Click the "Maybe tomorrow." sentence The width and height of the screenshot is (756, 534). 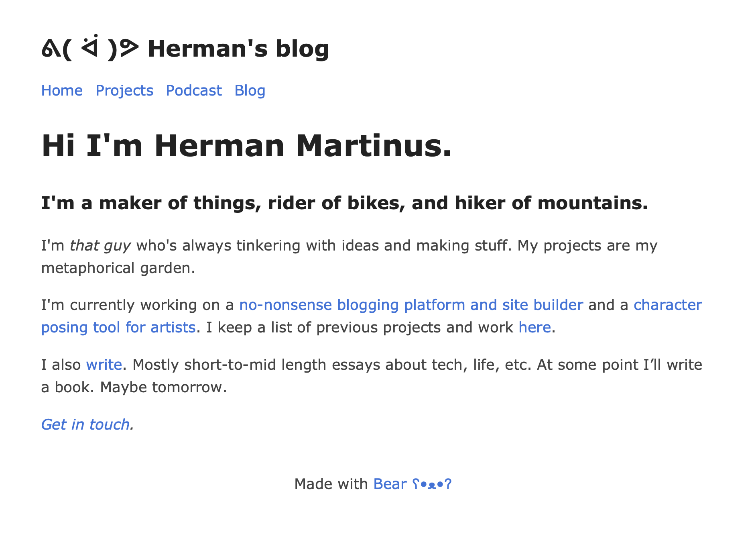point(163,387)
